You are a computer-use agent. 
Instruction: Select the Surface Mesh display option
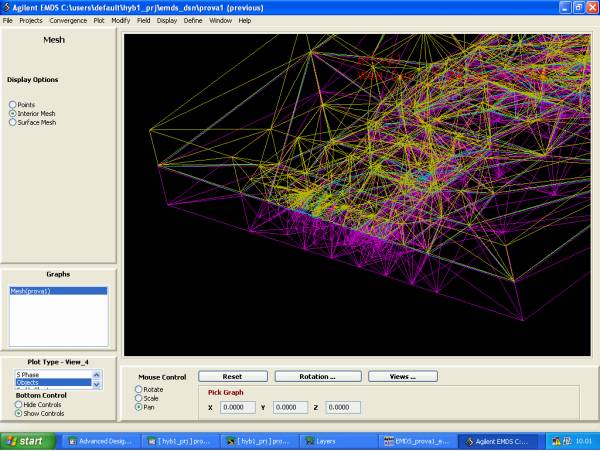[13, 122]
